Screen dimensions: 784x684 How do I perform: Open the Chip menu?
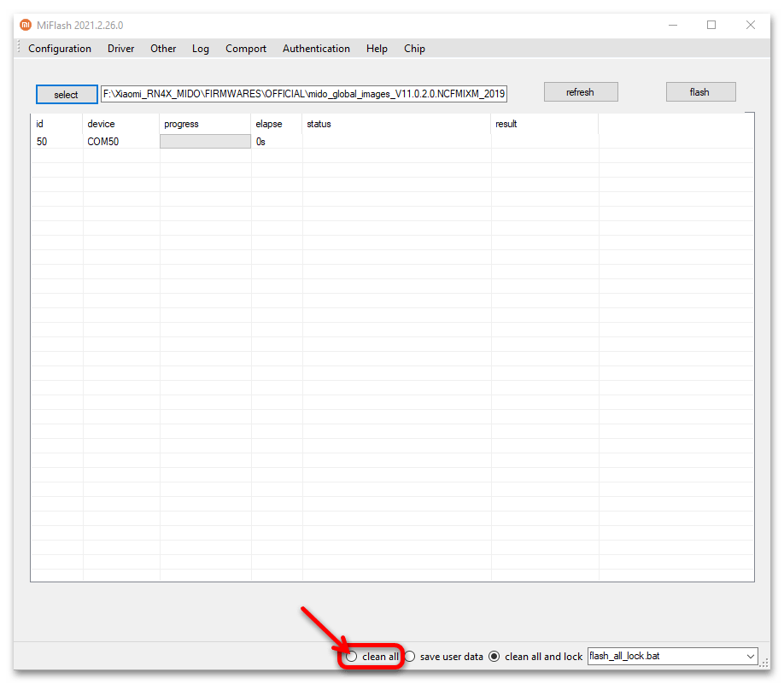[x=414, y=49]
